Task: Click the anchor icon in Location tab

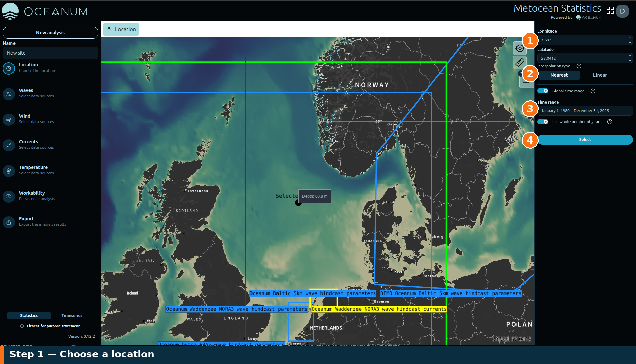Action: (109, 29)
